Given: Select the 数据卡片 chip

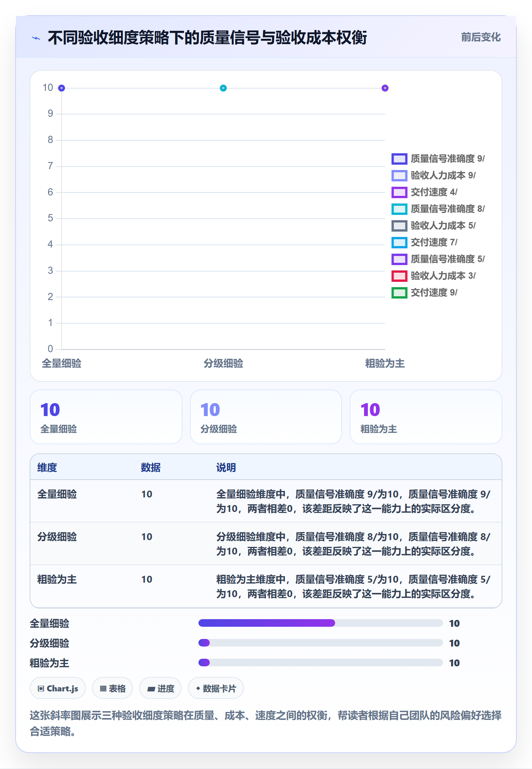Looking at the screenshot, I should click(x=216, y=688).
